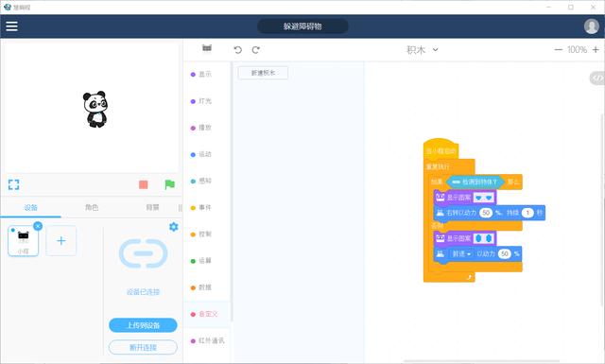The image size is (605, 364).
Task: Open the 前进 direction dropdown in block
Action: [462, 253]
